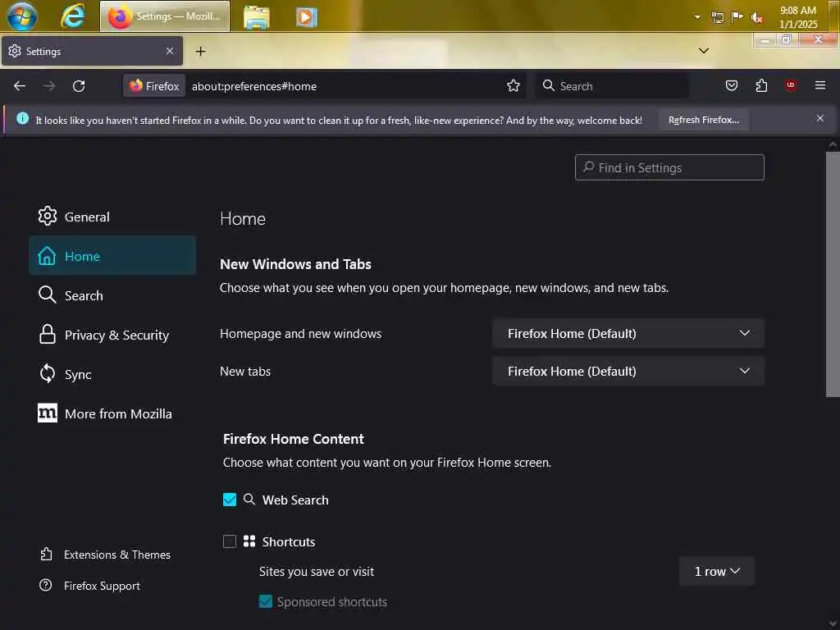Open Privacy & Security settings
Viewport: 840px width, 630px height.
point(112,335)
